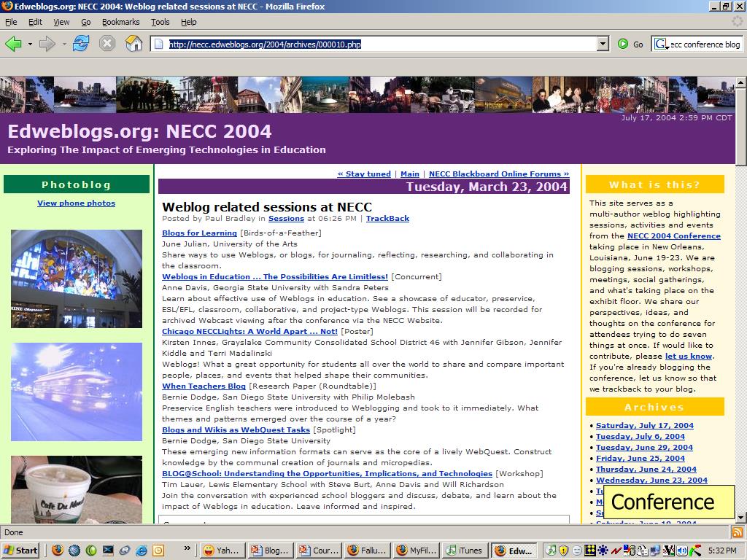This screenshot has width=747, height=560.
Task: Open the Forward history dropdown arrow
Action: point(64,44)
